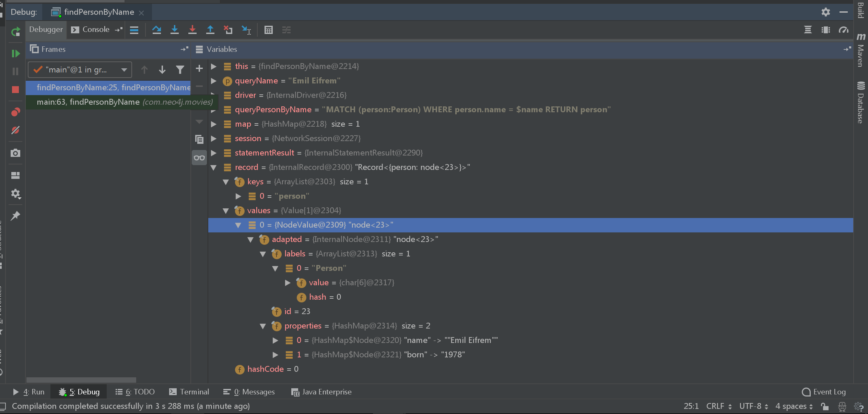
Task: Open the Messages tool window
Action: coord(249,392)
